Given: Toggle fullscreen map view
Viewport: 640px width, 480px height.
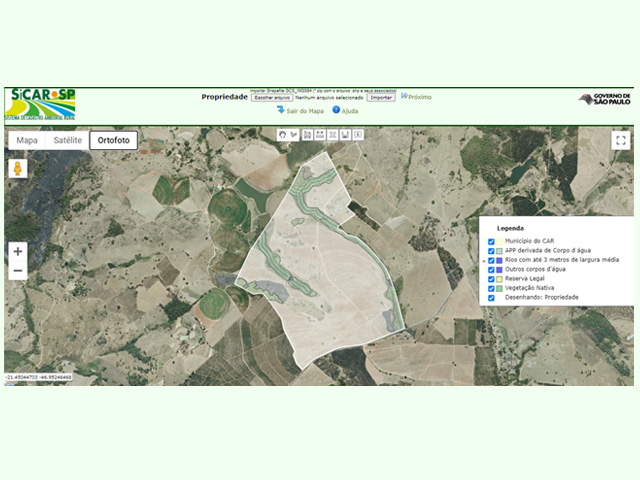Looking at the screenshot, I should pos(621,140).
